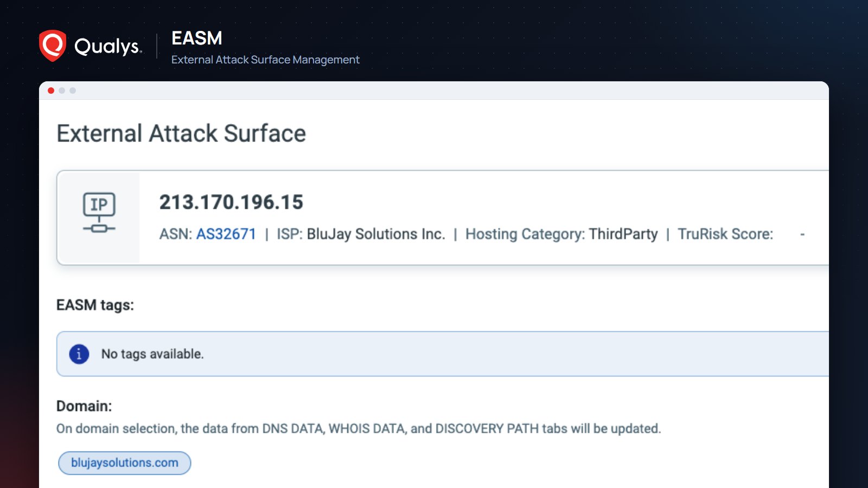
Task: Click the External Attack Surface heading
Action: tap(181, 133)
